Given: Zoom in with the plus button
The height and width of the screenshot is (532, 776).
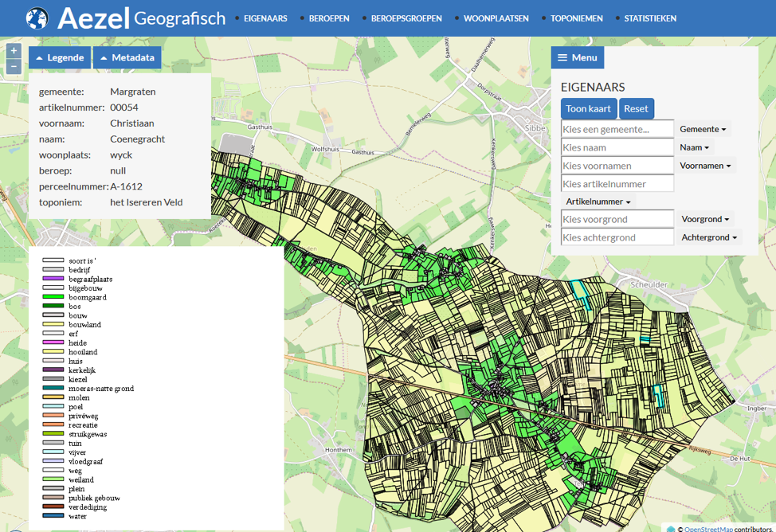Looking at the screenshot, I should pyautogui.click(x=14, y=51).
